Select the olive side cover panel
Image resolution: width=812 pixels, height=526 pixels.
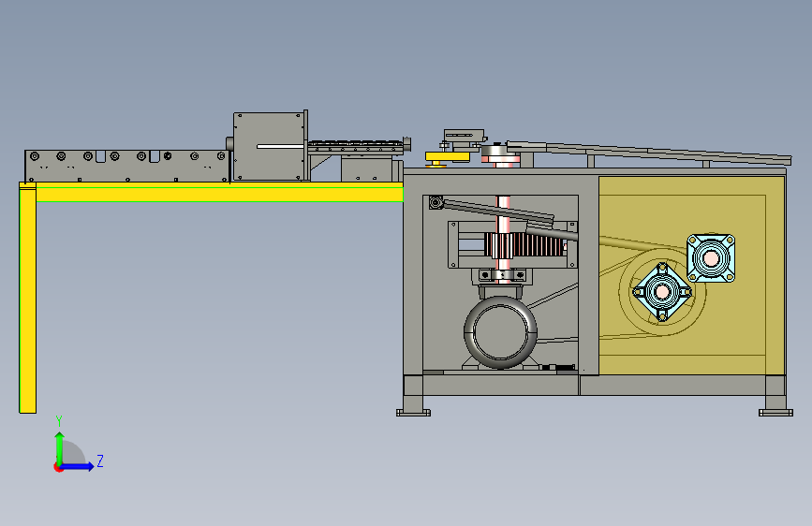click(x=692, y=275)
